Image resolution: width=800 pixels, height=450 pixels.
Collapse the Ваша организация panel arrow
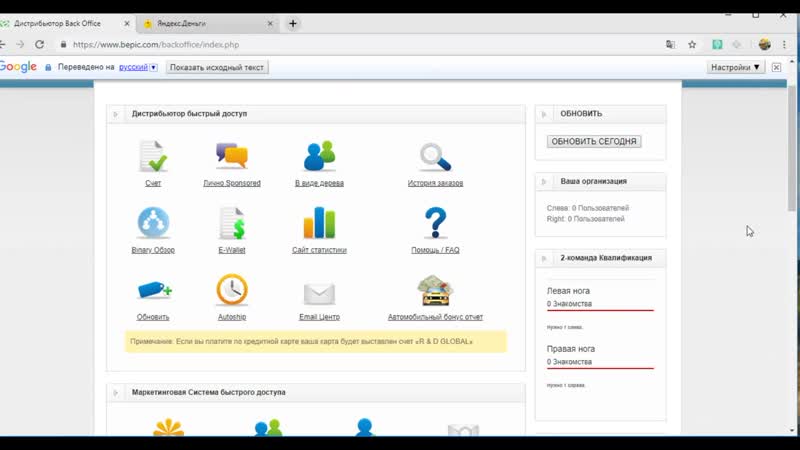point(544,181)
